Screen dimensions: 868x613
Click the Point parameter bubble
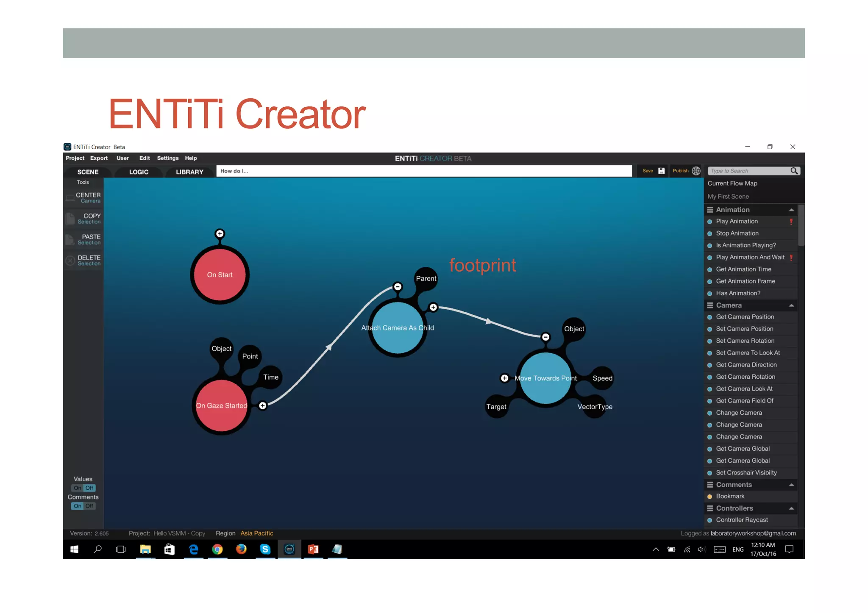(x=250, y=356)
